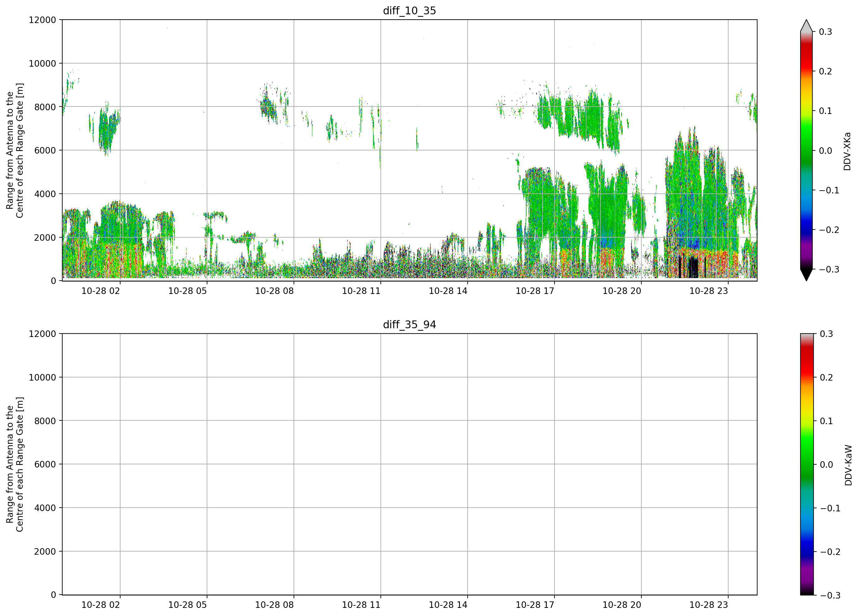The image size is (859, 616).
Task: Click the 2000 y-axis tick of diff_10_35
Action: tap(45, 238)
